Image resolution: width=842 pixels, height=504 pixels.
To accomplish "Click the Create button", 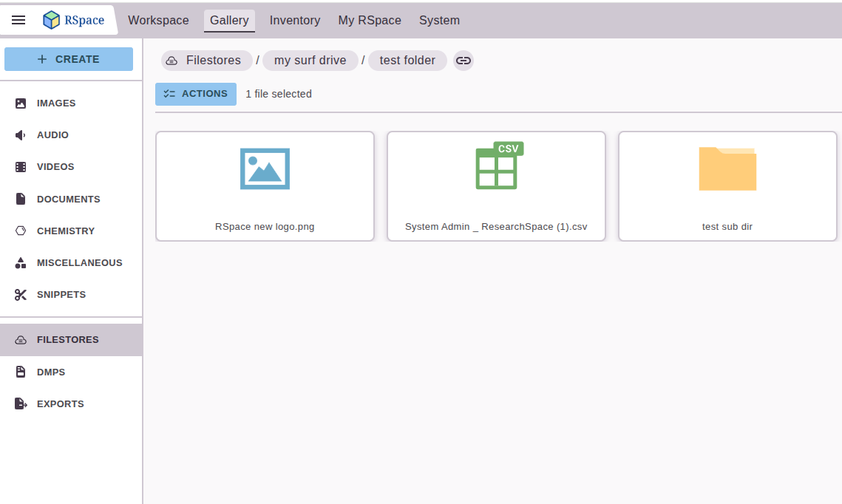I will pyautogui.click(x=69, y=59).
